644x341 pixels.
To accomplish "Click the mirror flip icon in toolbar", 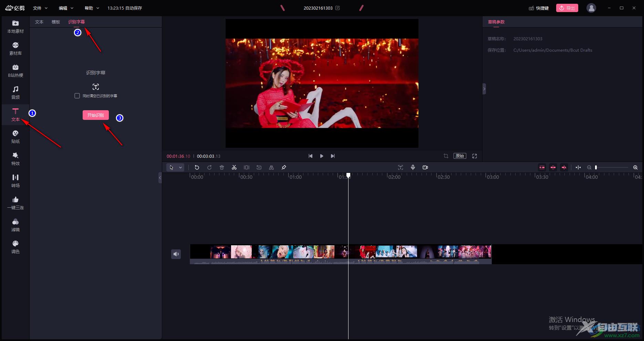I will tap(271, 167).
